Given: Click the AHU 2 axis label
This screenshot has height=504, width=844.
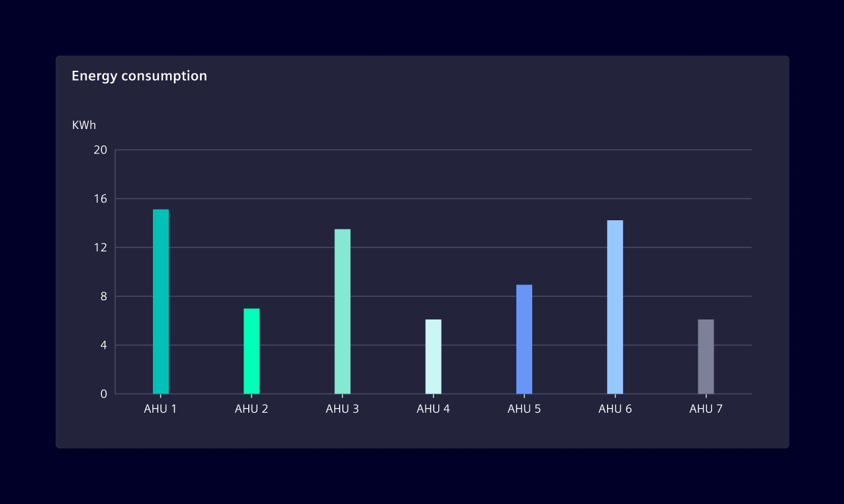Looking at the screenshot, I should click(251, 409).
